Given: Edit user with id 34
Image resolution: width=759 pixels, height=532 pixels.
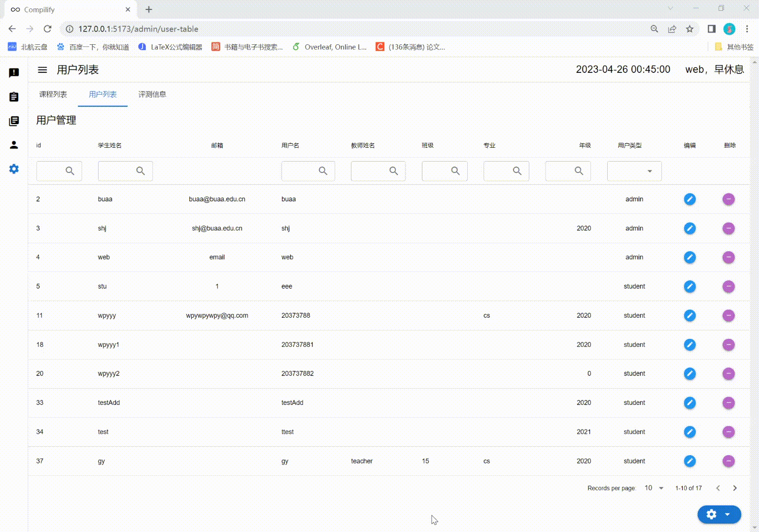Looking at the screenshot, I should pos(690,432).
